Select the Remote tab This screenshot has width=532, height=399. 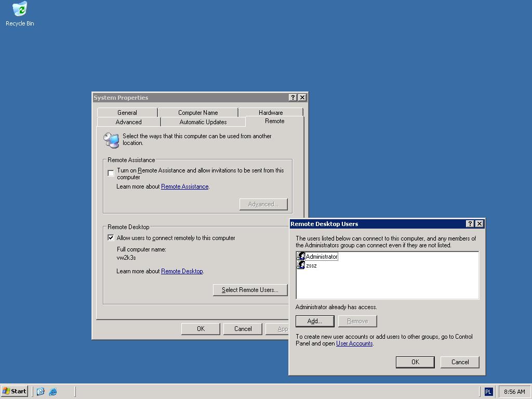pos(275,121)
